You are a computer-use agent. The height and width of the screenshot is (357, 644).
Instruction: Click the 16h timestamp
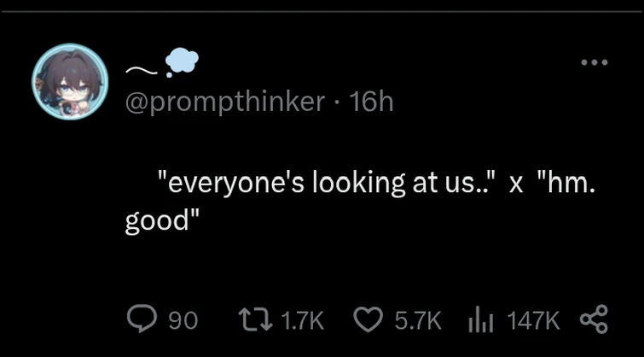[372, 102]
